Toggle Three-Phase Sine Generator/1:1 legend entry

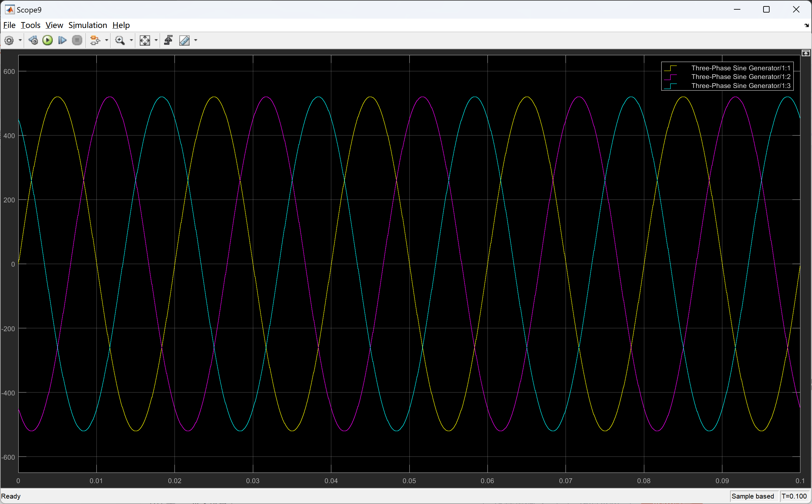(740, 68)
